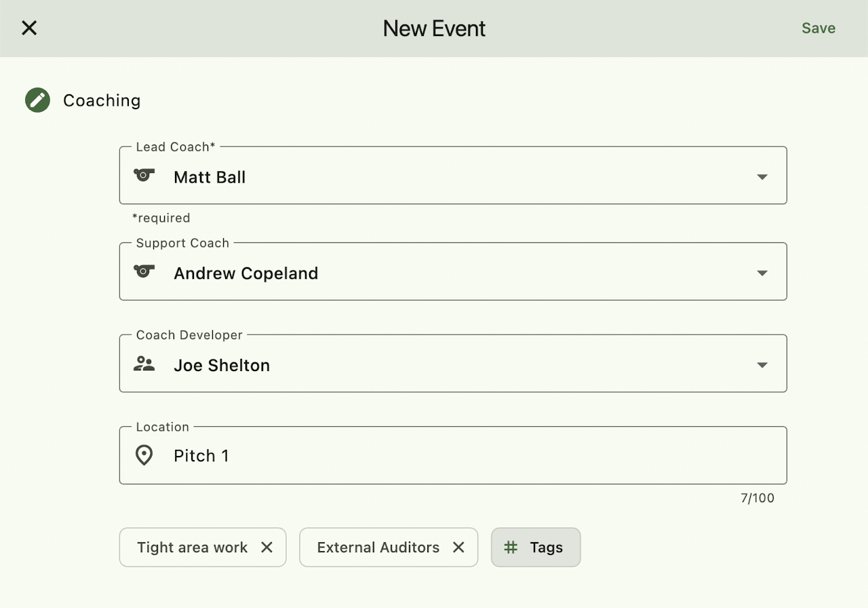868x608 pixels.
Task: Save the new event
Action: tap(818, 28)
